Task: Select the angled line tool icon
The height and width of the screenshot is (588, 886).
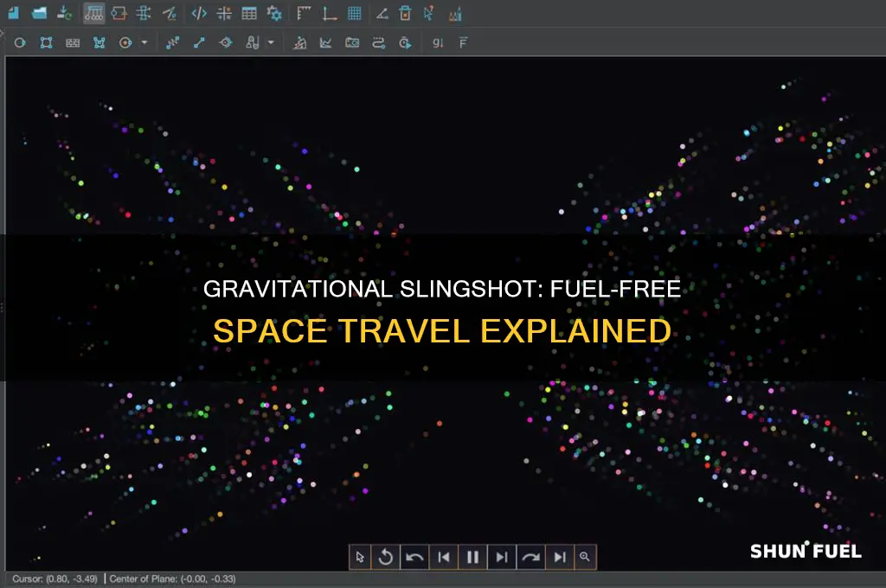Action: (169, 13)
